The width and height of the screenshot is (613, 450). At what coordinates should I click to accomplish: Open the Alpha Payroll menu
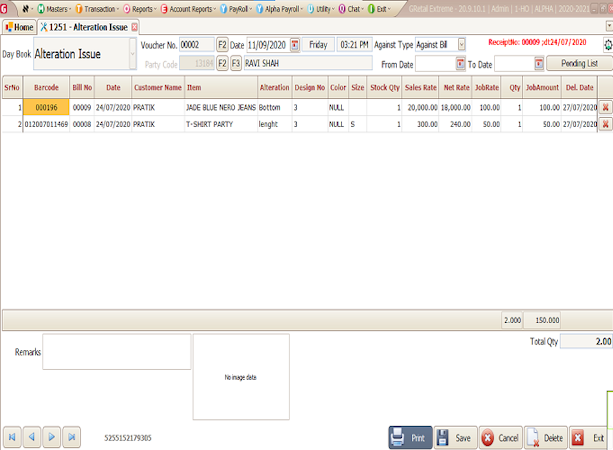(x=279, y=9)
